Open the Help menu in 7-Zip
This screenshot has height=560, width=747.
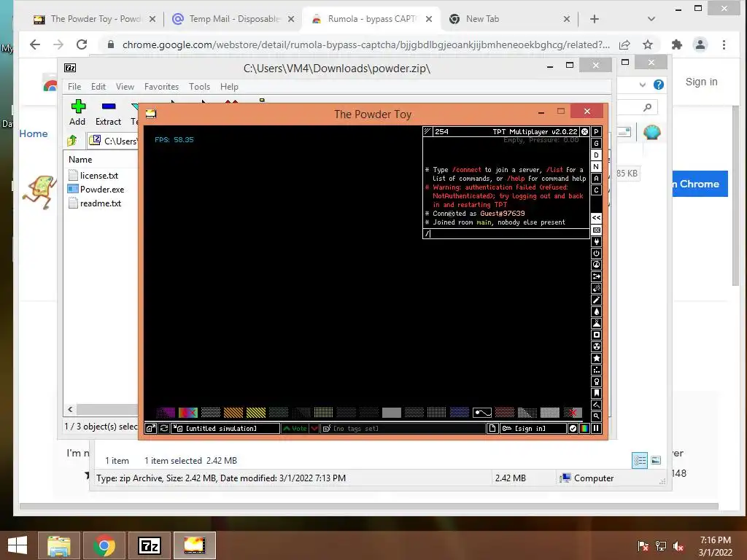click(x=229, y=87)
